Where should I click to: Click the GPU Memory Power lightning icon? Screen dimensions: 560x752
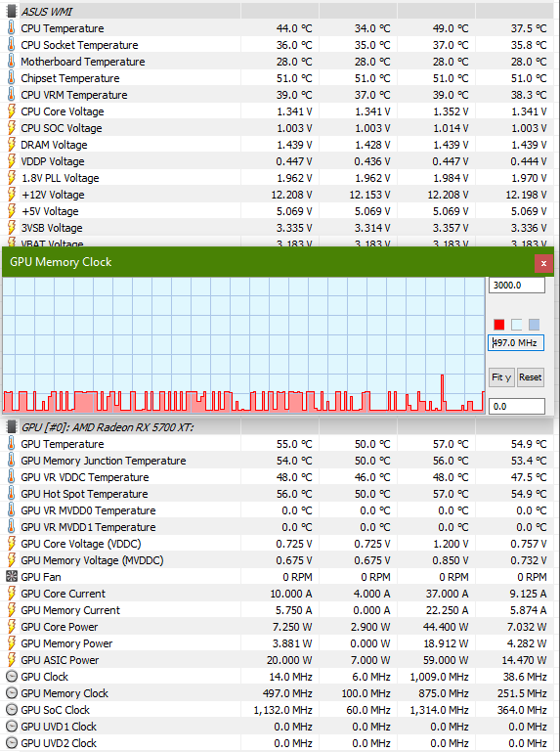(12, 643)
